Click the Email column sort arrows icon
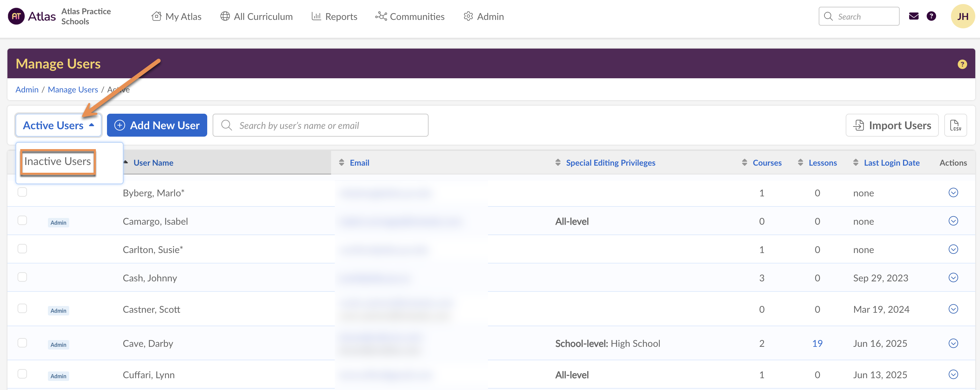The image size is (980, 390). (x=341, y=163)
